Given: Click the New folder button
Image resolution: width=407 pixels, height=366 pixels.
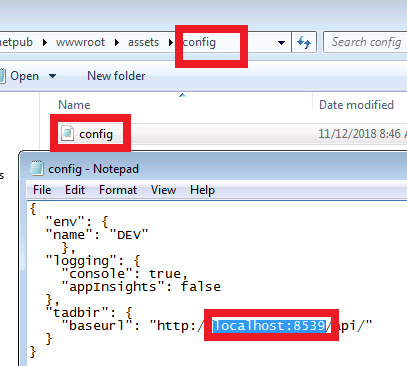Looking at the screenshot, I should (x=116, y=76).
